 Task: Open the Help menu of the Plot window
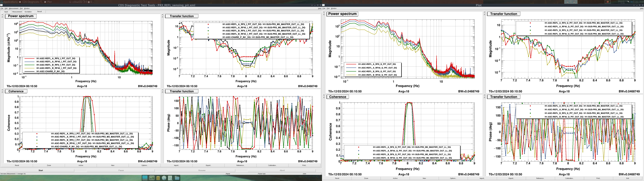641,8
